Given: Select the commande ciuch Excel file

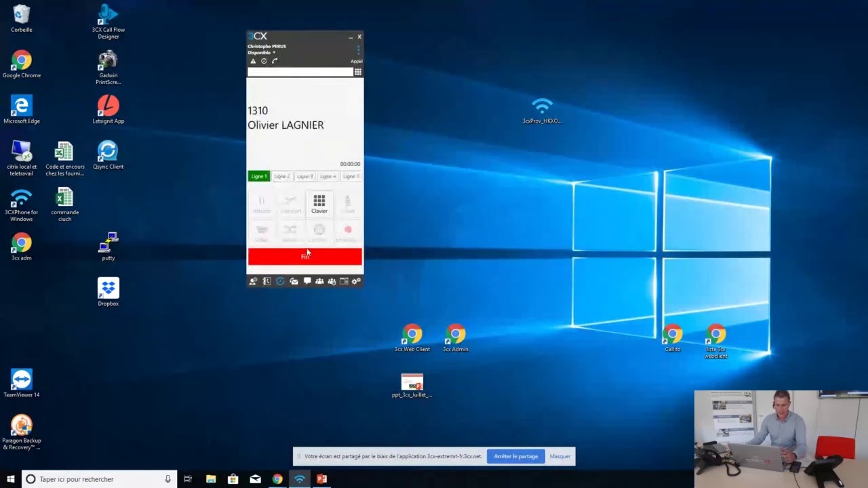Looking at the screenshot, I should pos(64,205).
